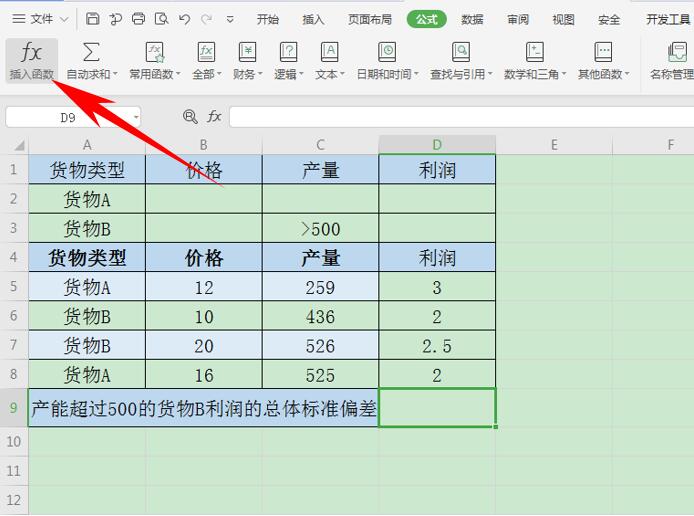694x516 pixels.
Task: Switch to the 数据 (Data) tab
Action: [472, 19]
